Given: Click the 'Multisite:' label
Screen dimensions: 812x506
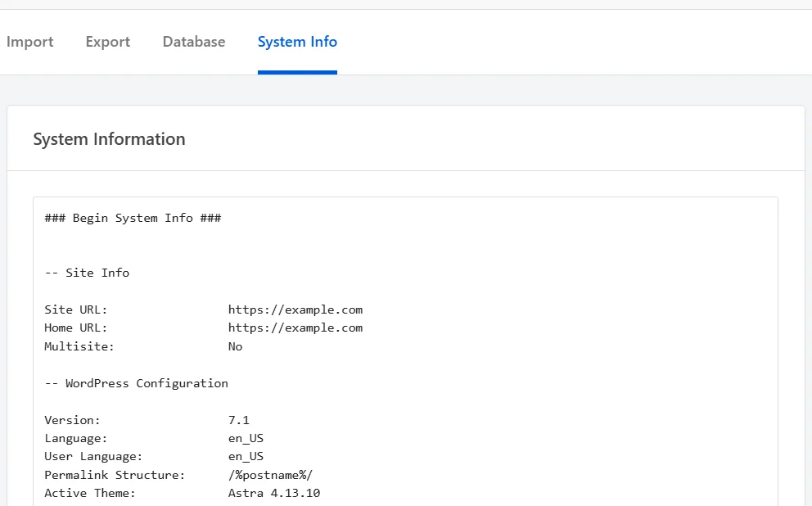Looking at the screenshot, I should (x=79, y=346).
